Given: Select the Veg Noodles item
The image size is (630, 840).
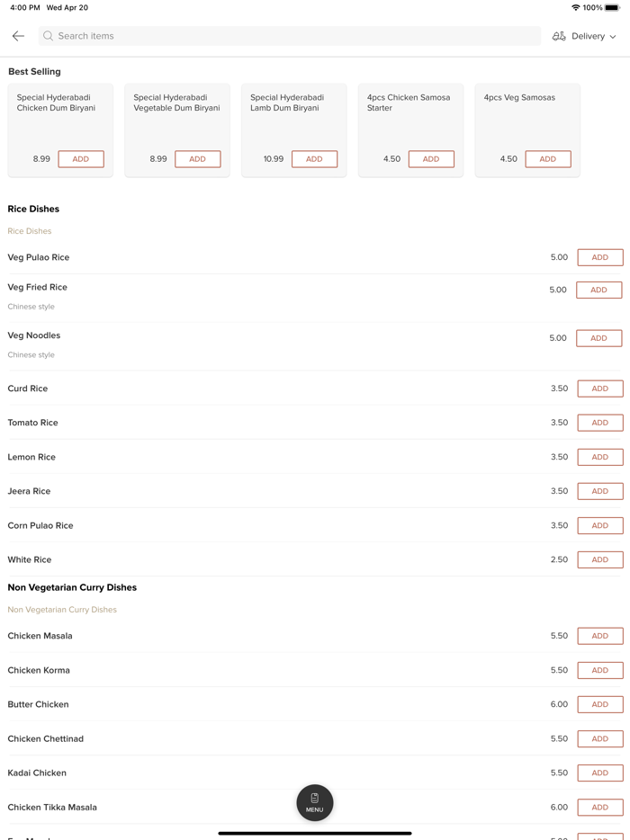Looking at the screenshot, I should [x=34, y=335].
